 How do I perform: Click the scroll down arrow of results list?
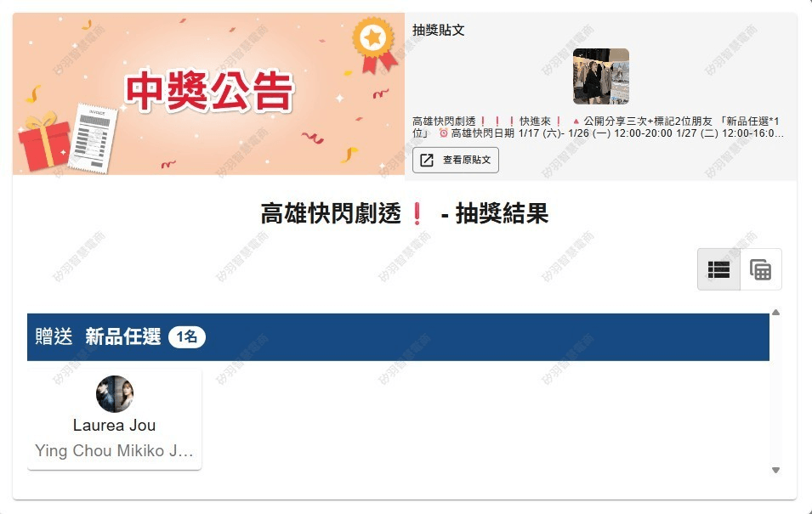coord(775,470)
